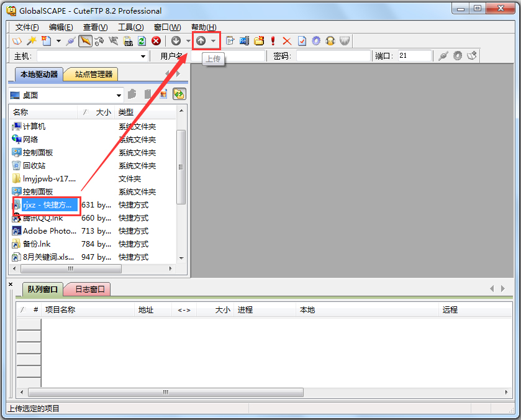521x420 pixels.
Task: Expand the 桌面 local folder dropdown
Action: point(119,95)
